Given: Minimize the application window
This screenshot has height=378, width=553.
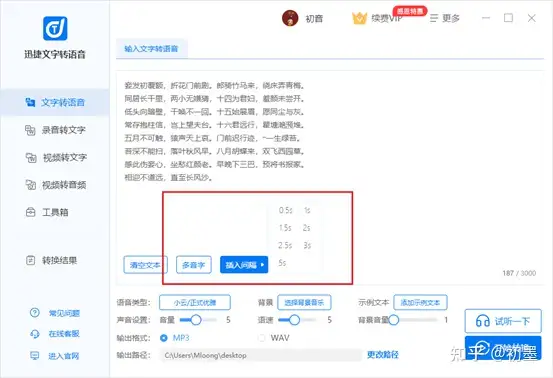Looking at the screenshot, I should (486, 18).
